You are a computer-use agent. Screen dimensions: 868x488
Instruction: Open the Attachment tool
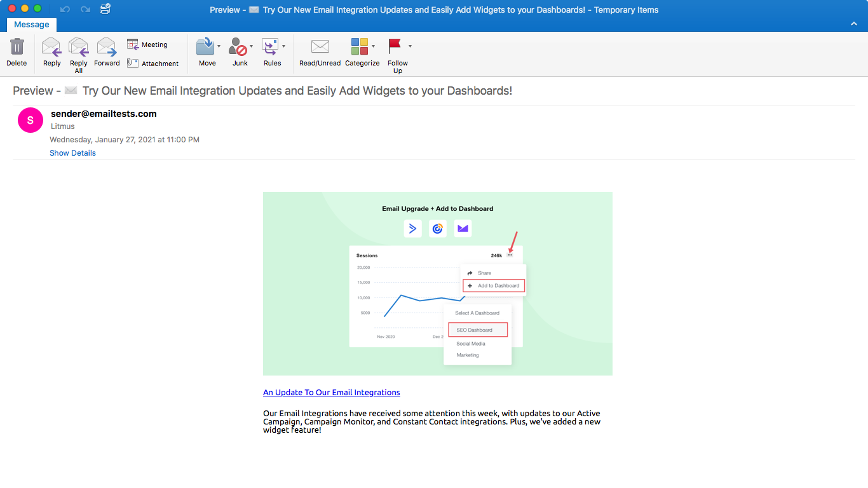153,63
